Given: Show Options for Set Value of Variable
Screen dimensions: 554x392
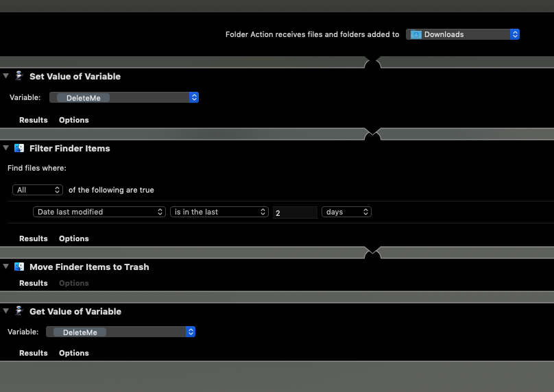Looking at the screenshot, I should coord(74,120).
